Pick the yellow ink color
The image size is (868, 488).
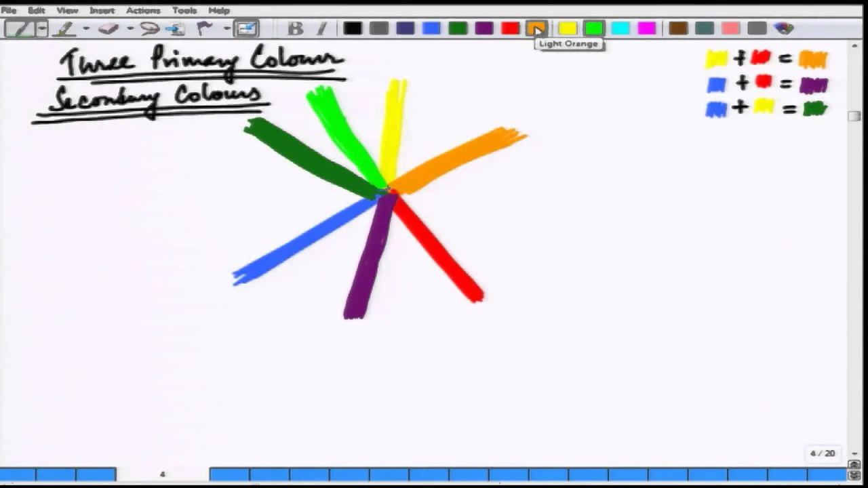click(568, 28)
